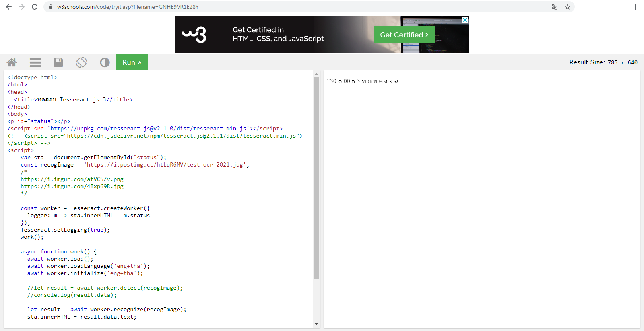Viewport: 644px width, 331px height.
Task: Click the Tesseract.createWorker line
Action: point(85,208)
